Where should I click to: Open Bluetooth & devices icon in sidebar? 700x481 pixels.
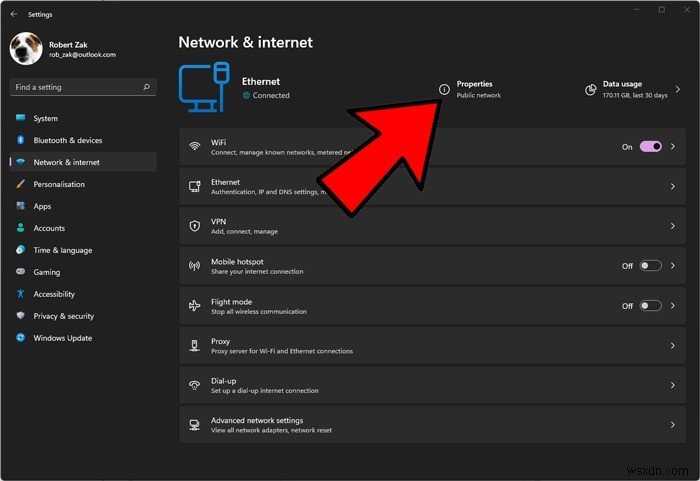click(x=21, y=140)
